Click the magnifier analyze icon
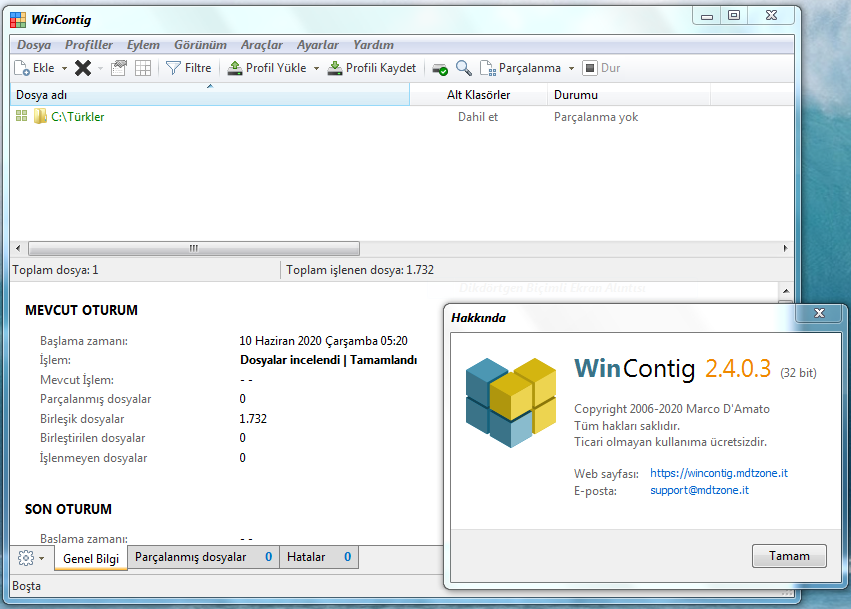This screenshot has width=851, height=609. (463, 68)
